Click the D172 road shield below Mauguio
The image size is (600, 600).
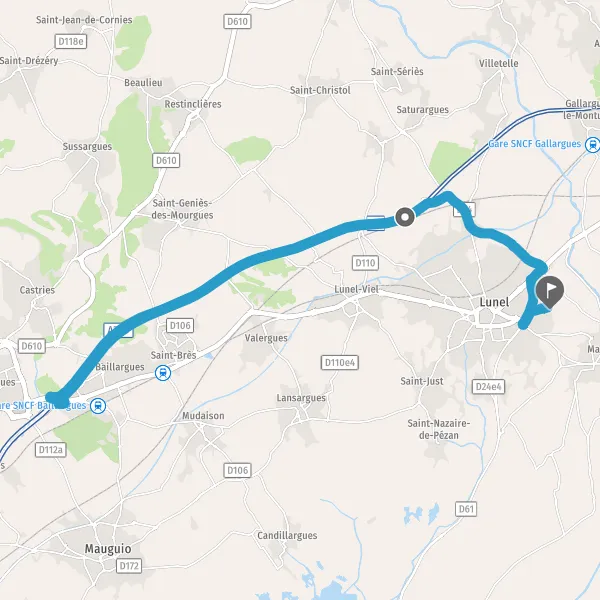click(129, 566)
